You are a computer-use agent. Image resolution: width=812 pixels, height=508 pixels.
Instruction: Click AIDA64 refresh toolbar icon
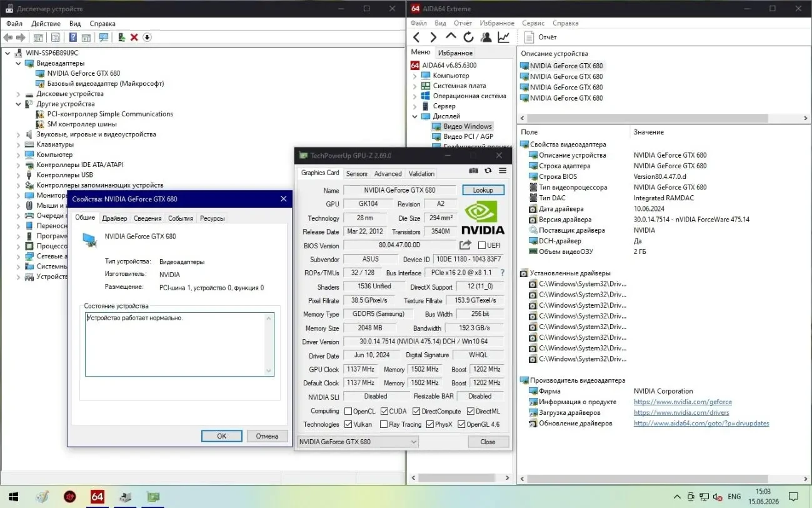click(x=468, y=38)
